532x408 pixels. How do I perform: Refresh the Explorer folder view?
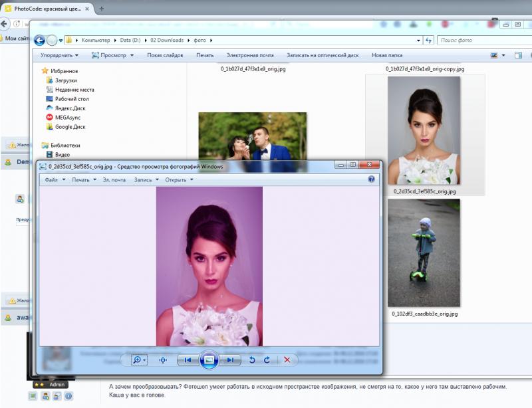pyautogui.click(x=428, y=41)
